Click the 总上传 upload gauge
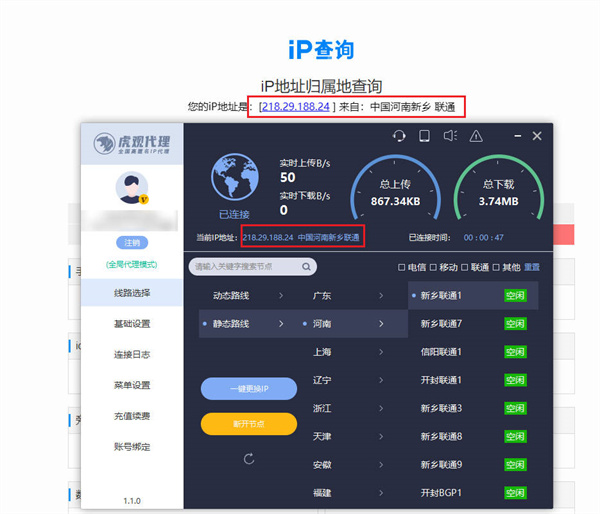The width and height of the screenshot is (600, 514). [x=395, y=189]
